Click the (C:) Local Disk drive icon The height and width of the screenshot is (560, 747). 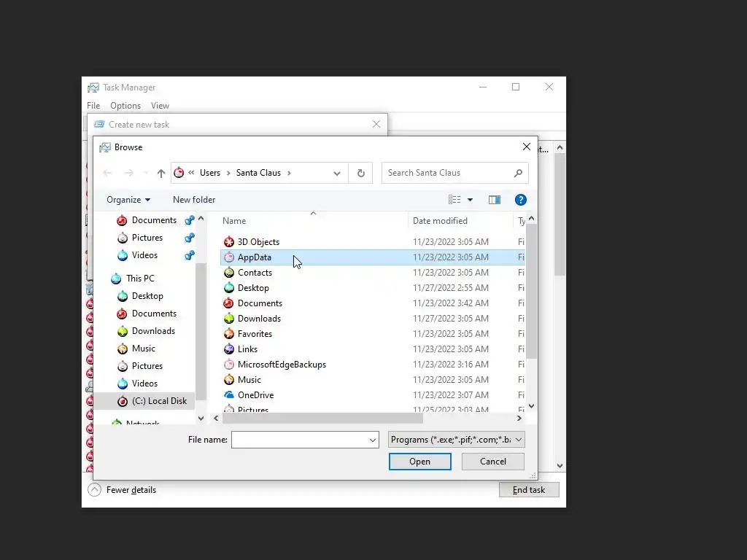coord(123,401)
